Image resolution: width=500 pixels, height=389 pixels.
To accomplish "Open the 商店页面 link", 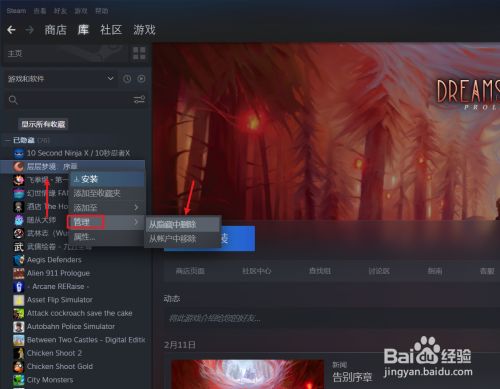I will pyautogui.click(x=190, y=271).
